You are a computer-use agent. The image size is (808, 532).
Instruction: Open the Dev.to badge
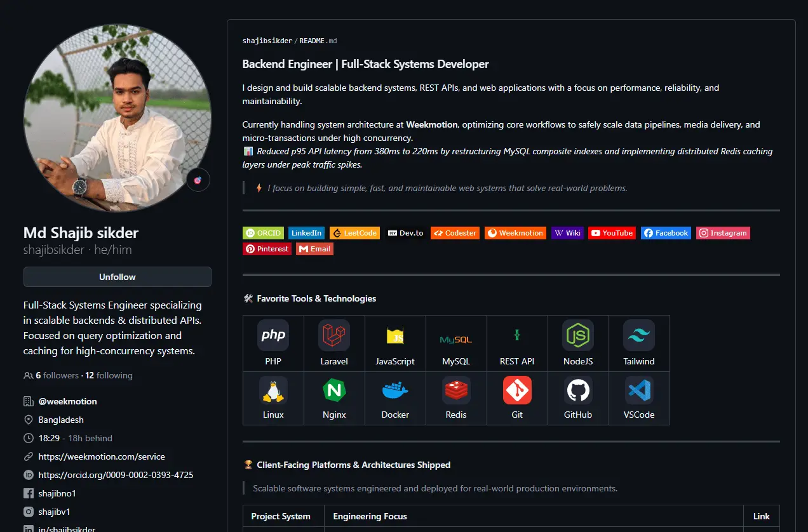pos(405,233)
